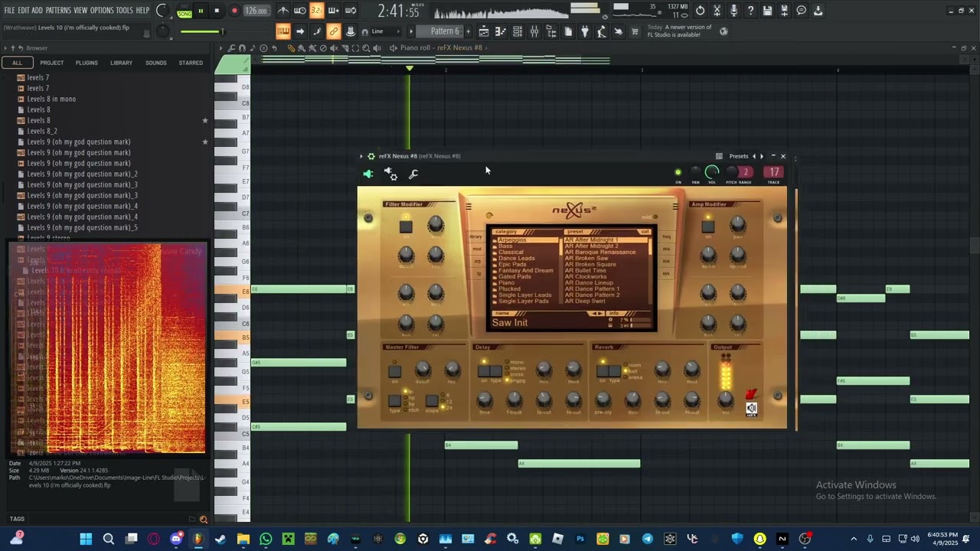Select 'Levels 8 in mono' in browser
The width and height of the screenshot is (980, 551).
click(x=51, y=99)
